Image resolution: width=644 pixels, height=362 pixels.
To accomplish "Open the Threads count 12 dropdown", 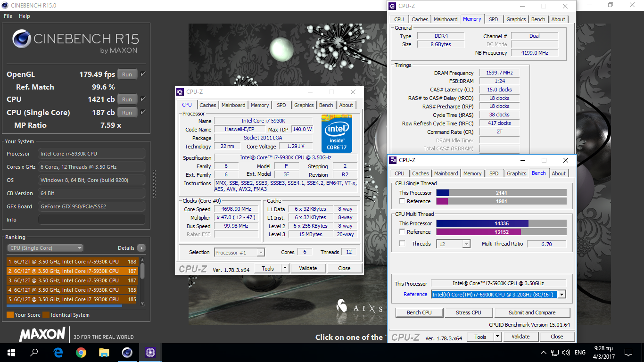I will (x=454, y=244).
